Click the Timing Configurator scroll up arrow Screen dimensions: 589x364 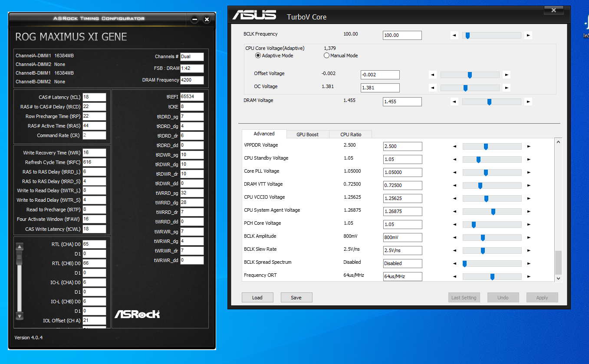pyautogui.click(x=19, y=247)
